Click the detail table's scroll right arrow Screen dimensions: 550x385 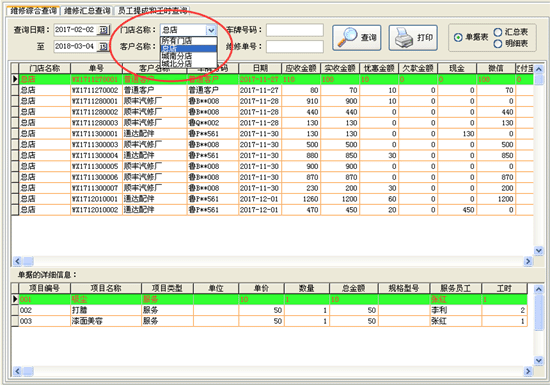pos(528,371)
